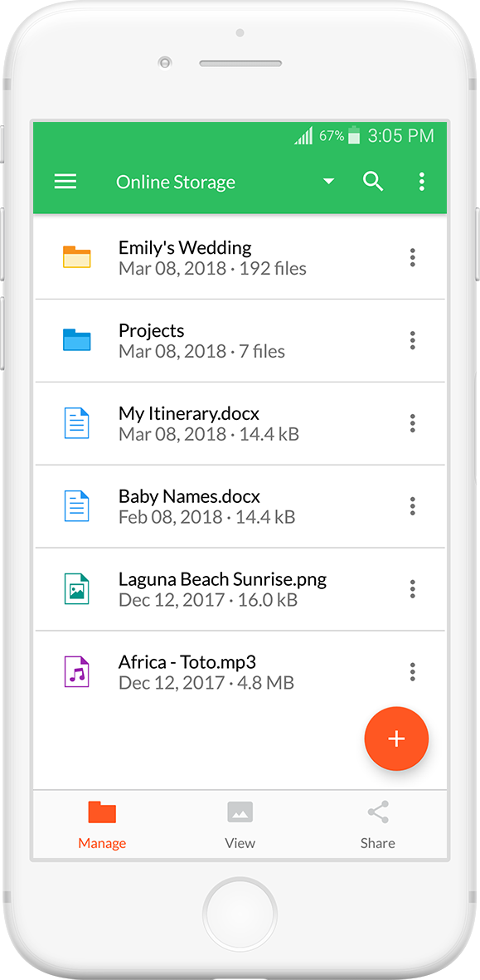The image size is (480, 980).
Task: Open the header overflow menu
Action: (422, 182)
